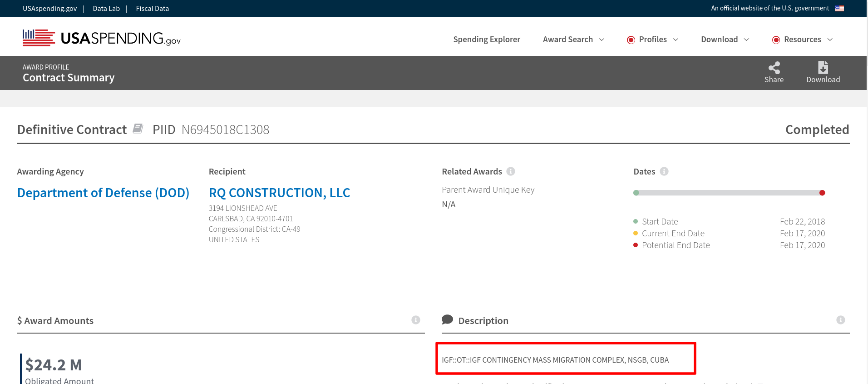Click Congressional District: CA-49 text

tap(255, 229)
